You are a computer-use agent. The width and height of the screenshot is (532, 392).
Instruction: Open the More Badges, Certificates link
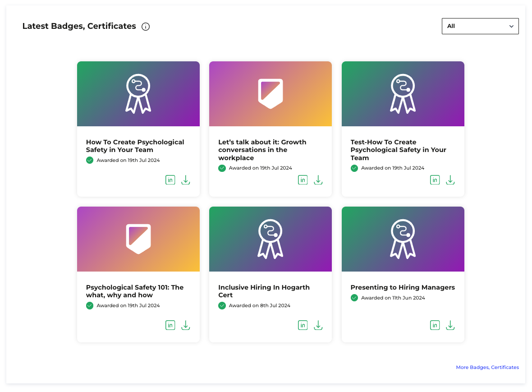pos(487,367)
